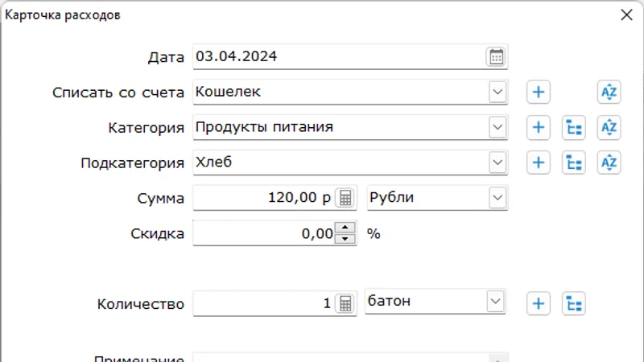This screenshot has width=644, height=362.
Task: Open category tree icon in Категория row
Action: [574, 127]
